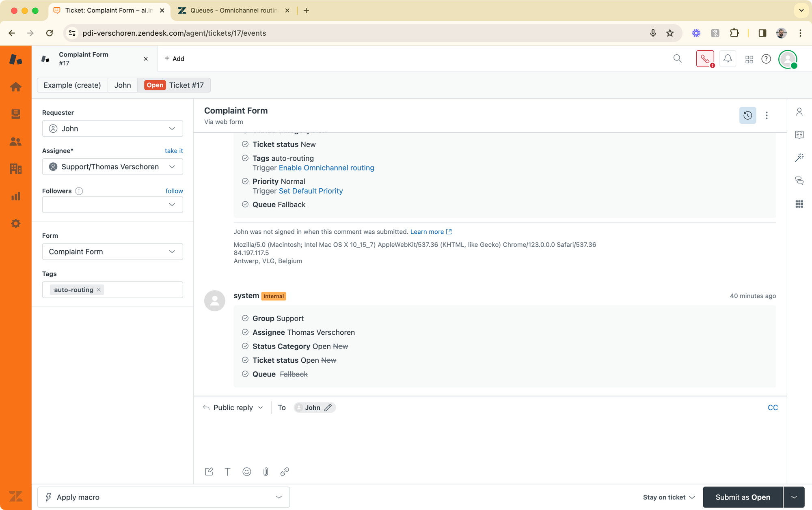Open the Views icon in sidebar
This screenshot has width=812, height=510.
pyautogui.click(x=16, y=114)
